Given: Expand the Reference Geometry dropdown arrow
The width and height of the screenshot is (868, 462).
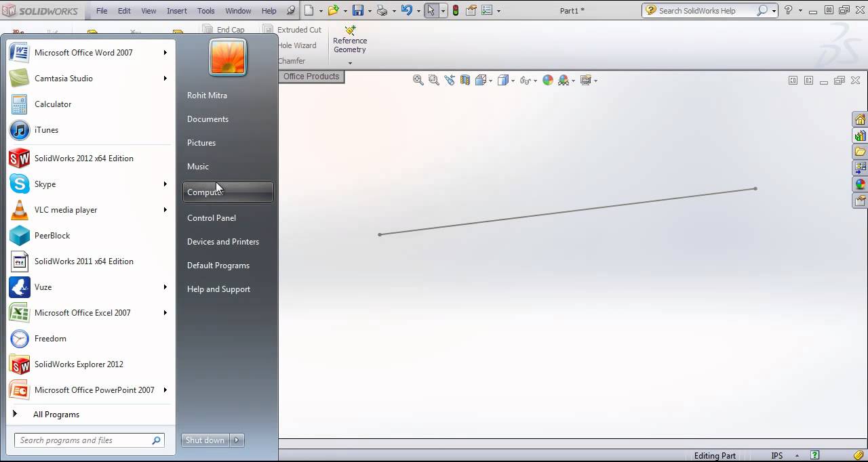Looking at the screenshot, I should [x=350, y=63].
